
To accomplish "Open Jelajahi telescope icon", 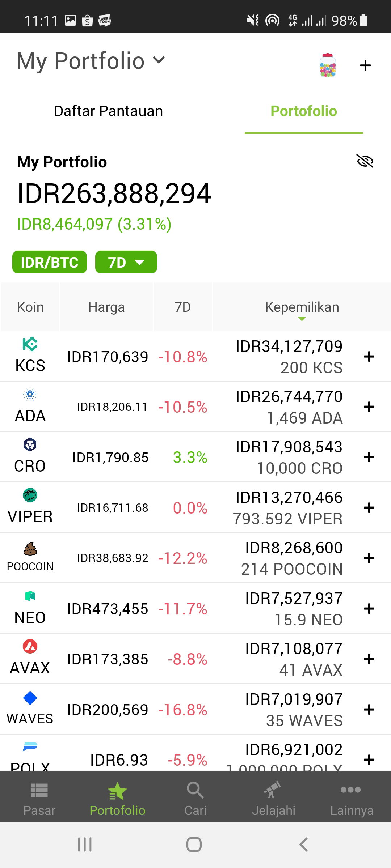I will pyautogui.click(x=273, y=790).
